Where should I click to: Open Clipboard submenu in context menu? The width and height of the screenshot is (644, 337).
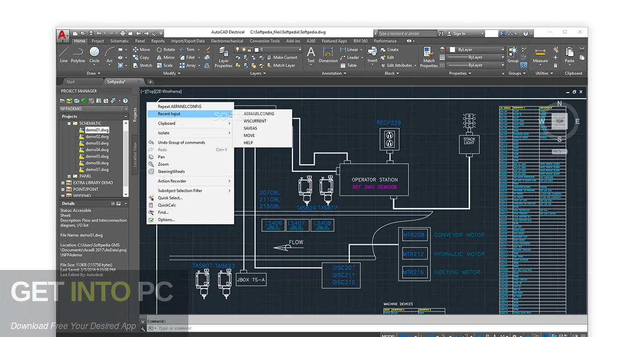pos(191,123)
